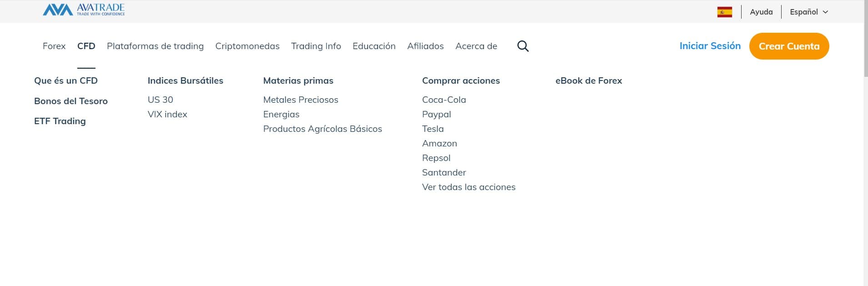Select the CFD menu item
Viewport: 868px width, 286px height.
[x=86, y=46]
